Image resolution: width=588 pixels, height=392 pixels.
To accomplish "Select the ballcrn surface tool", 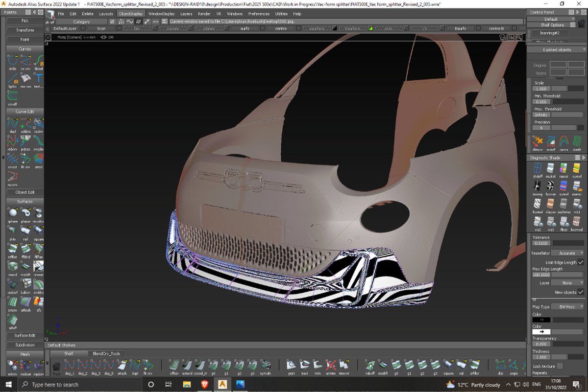I will tap(25, 285).
